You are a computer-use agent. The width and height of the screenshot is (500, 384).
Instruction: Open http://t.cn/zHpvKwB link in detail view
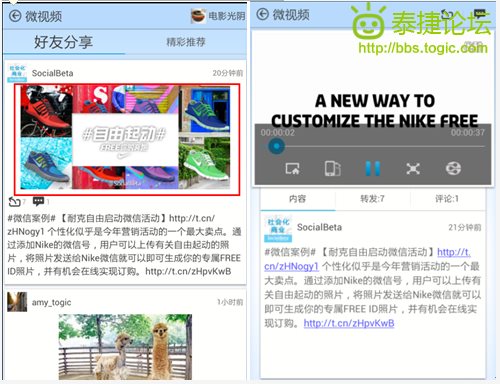349,323
